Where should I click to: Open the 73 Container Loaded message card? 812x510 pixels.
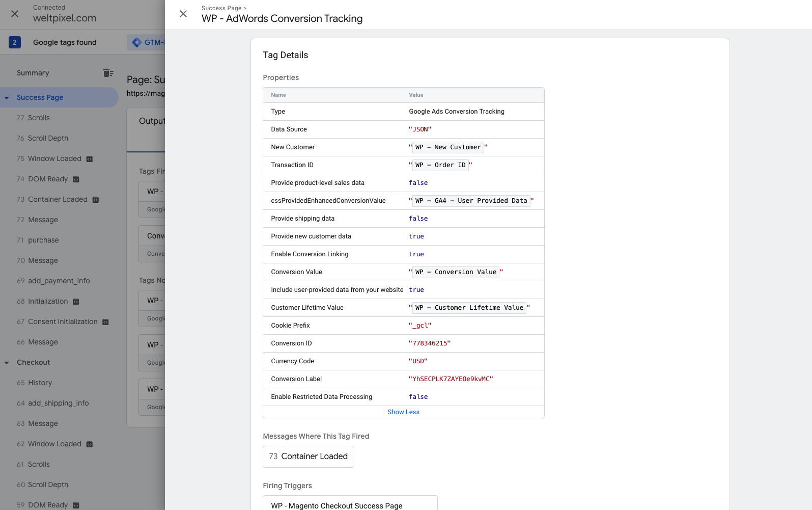click(x=309, y=457)
